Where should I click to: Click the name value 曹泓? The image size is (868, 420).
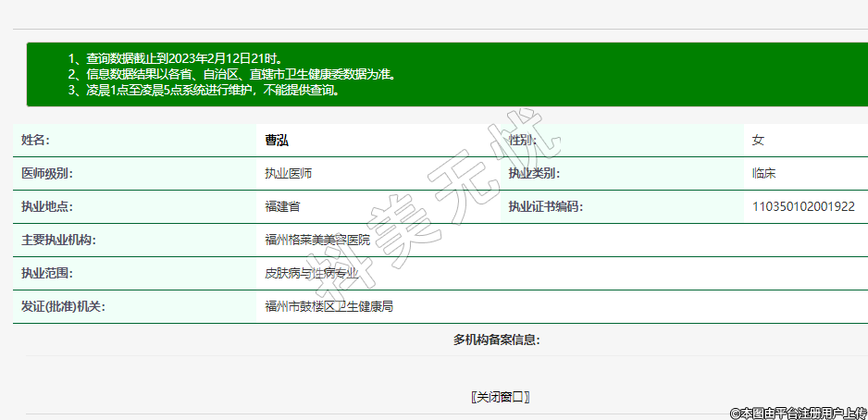(x=277, y=140)
